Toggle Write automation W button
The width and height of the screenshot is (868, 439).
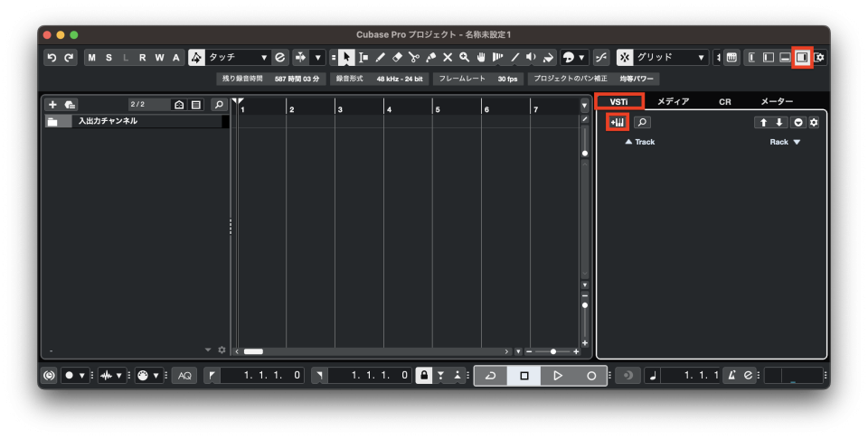pyautogui.click(x=159, y=58)
